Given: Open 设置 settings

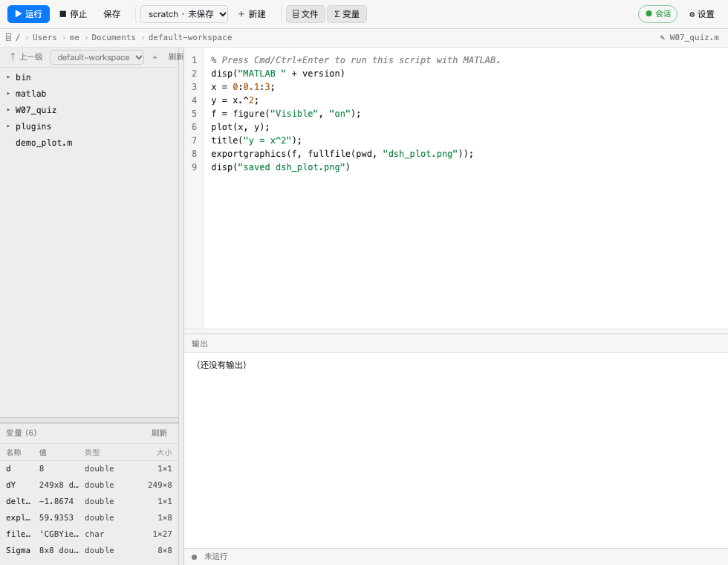Looking at the screenshot, I should point(702,14).
